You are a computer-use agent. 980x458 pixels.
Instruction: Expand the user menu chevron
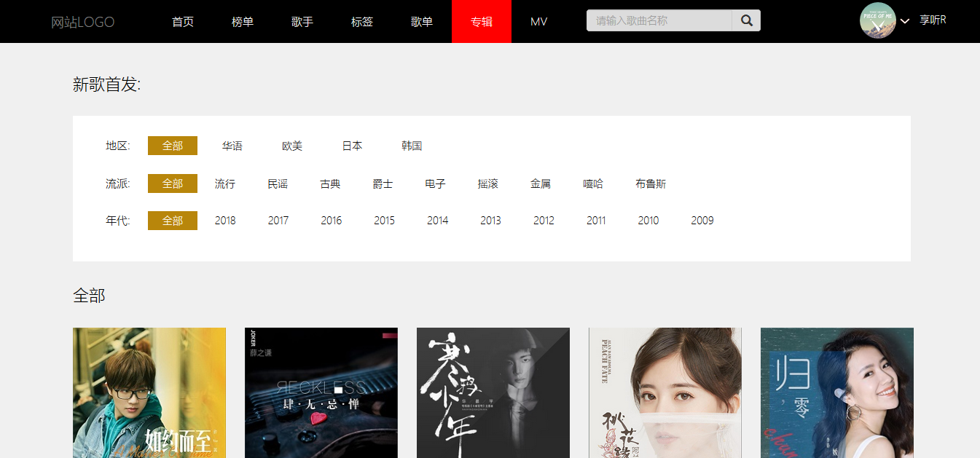tap(905, 21)
